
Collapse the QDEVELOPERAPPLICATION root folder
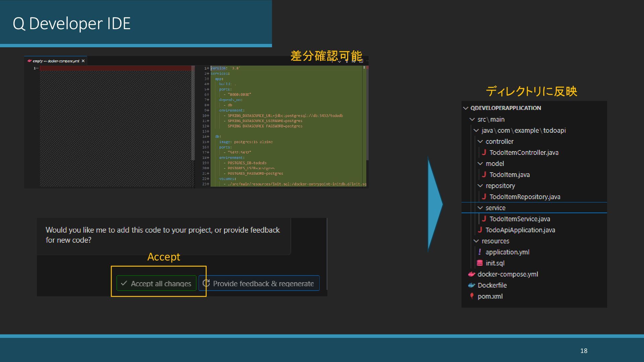coord(466,108)
